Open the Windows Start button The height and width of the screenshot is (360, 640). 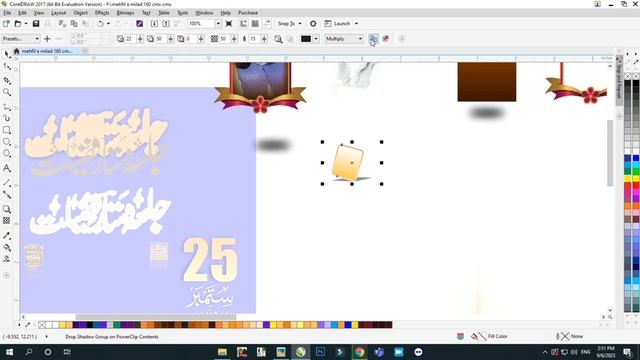click(9, 352)
